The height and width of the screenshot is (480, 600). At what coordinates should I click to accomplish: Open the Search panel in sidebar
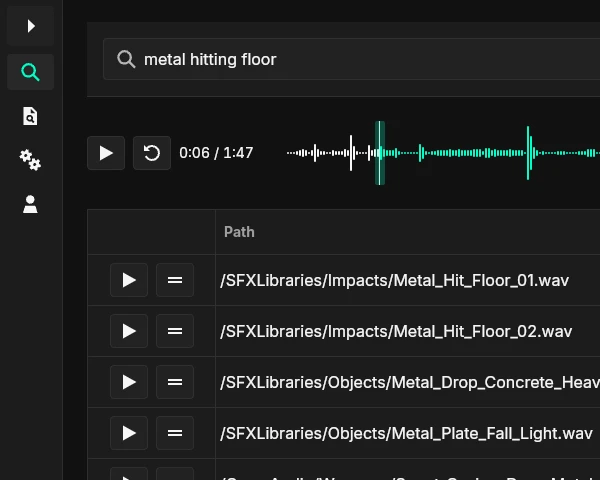click(x=30, y=72)
